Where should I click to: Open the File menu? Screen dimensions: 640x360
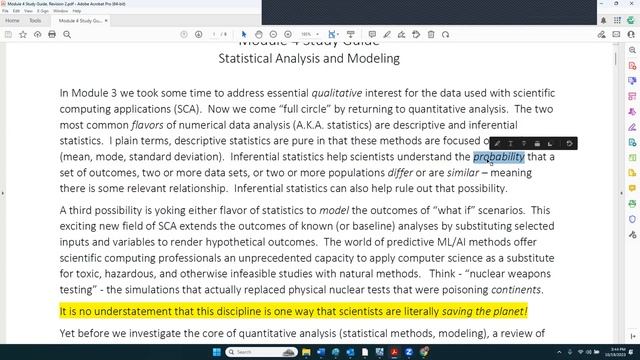tap(5, 11)
